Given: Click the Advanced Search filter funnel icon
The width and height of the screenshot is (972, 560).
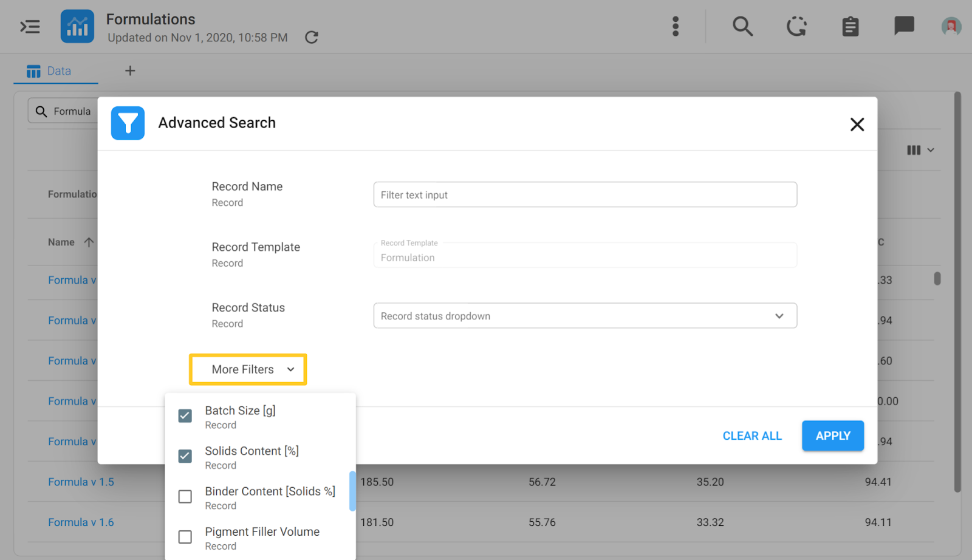Looking at the screenshot, I should click(x=128, y=123).
